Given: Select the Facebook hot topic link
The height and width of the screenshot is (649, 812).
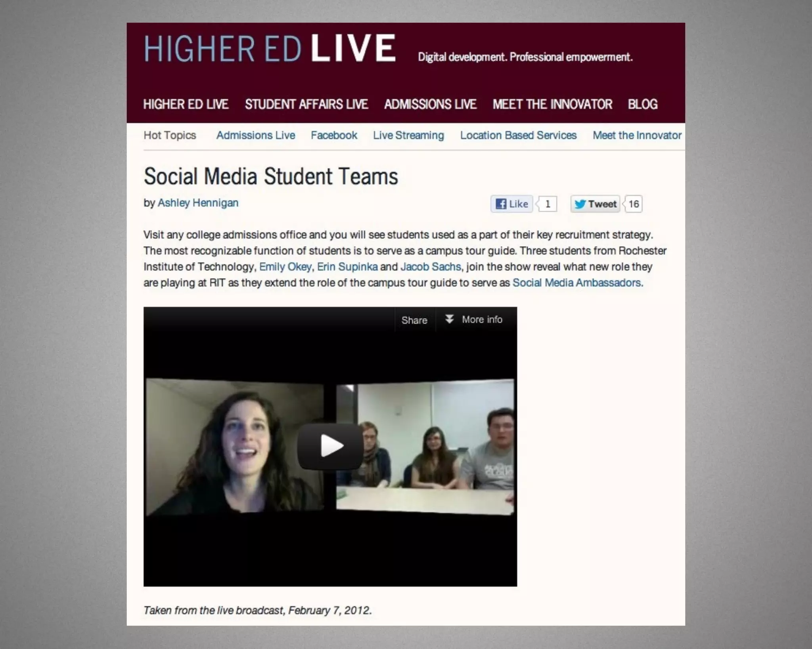Looking at the screenshot, I should point(334,135).
